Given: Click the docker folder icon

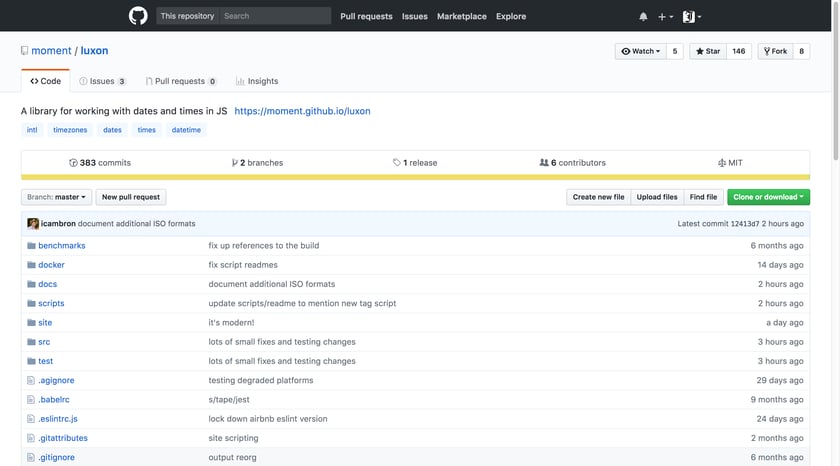Looking at the screenshot, I should 31,265.
